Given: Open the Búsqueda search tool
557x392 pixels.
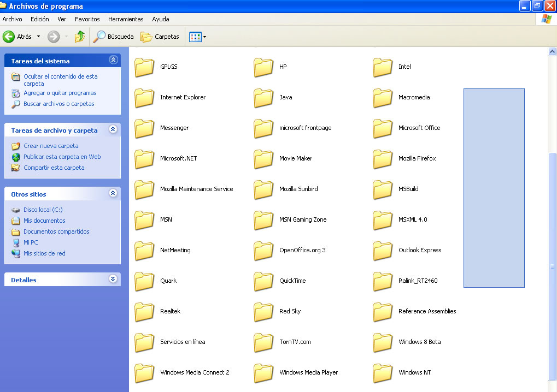Looking at the screenshot, I should point(113,37).
